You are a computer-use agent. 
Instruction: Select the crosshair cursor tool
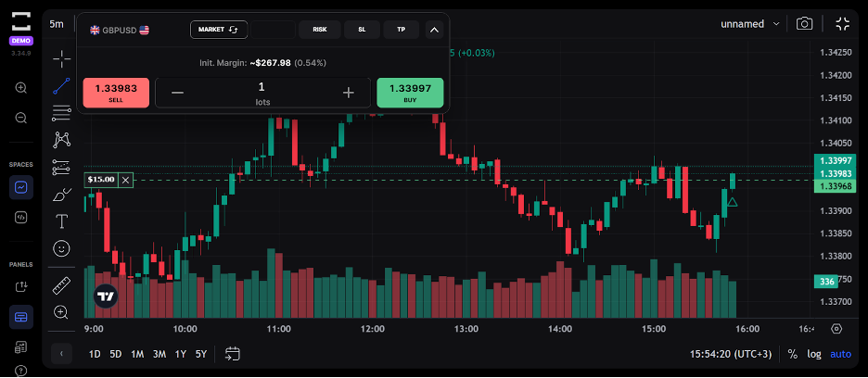61,59
